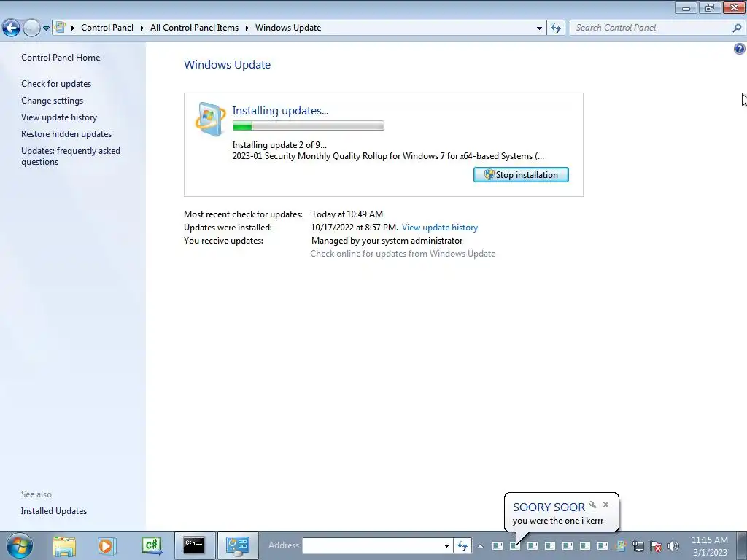Screen dimensions: 747x560
Task: Open the address bar history dropdown
Action: pos(539,28)
